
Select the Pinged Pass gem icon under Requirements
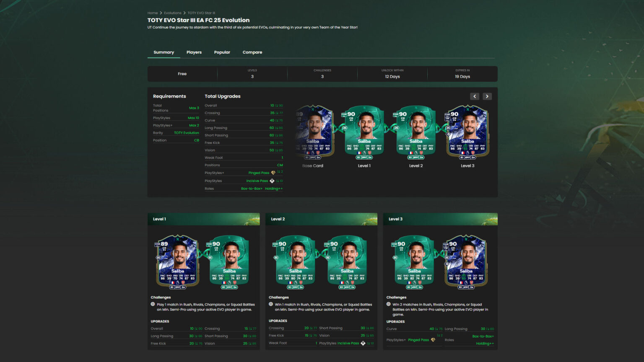272,173
